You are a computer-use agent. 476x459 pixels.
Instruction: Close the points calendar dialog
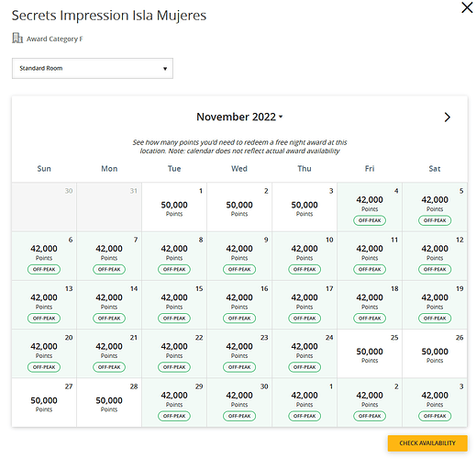(x=467, y=7)
